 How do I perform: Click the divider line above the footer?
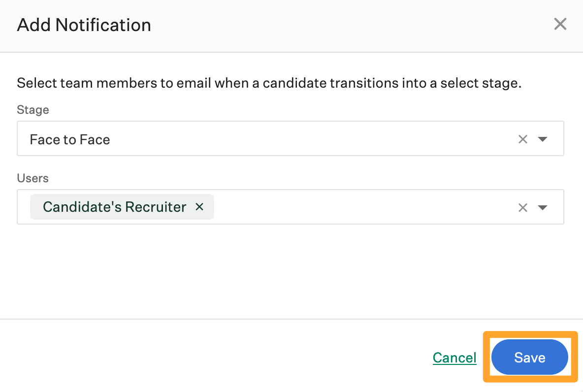[x=291, y=319]
